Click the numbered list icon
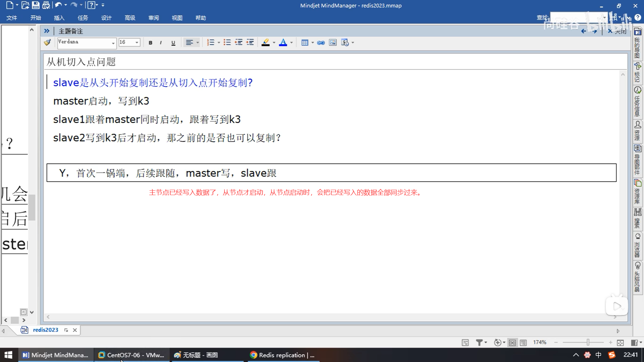Image resolution: width=644 pixels, height=362 pixels. click(x=211, y=43)
